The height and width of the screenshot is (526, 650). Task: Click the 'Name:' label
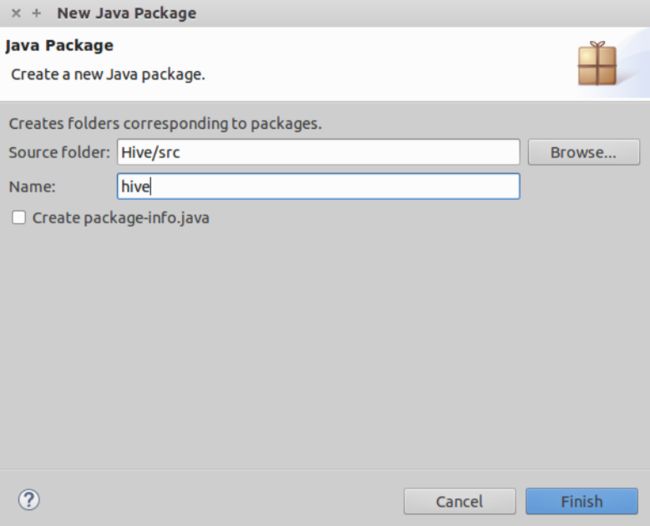pos(32,187)
